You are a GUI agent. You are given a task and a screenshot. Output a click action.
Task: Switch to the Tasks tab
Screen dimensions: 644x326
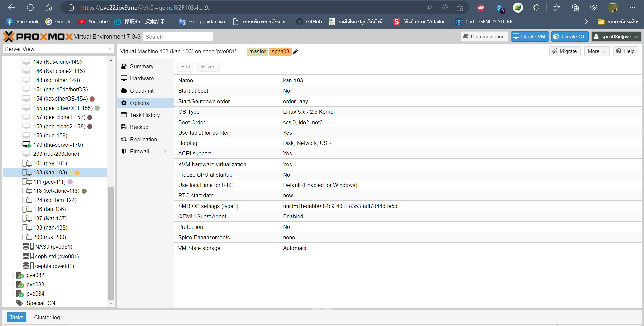(x=16, y=317)
